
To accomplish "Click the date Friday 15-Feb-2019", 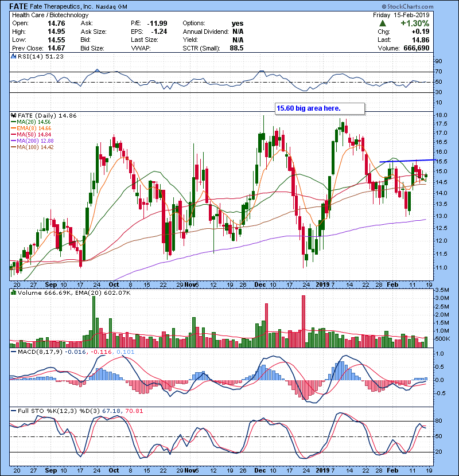I will (x=401, y=15).
